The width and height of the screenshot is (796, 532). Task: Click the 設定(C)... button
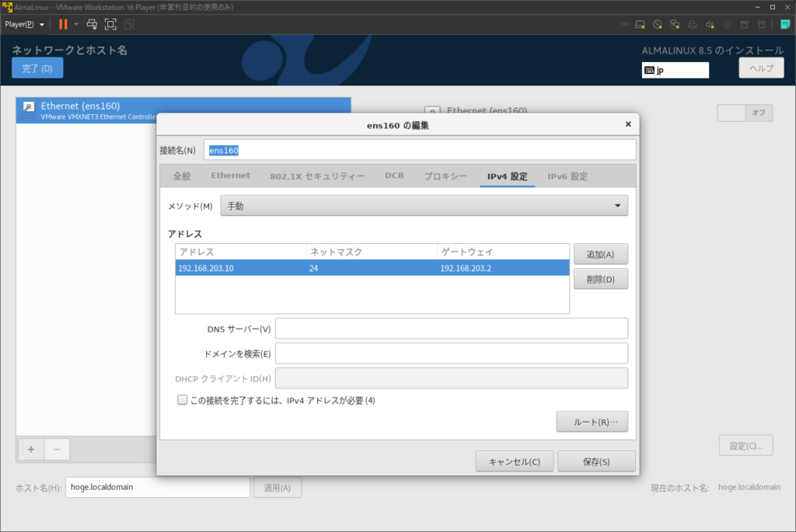[x=745, y=446]
